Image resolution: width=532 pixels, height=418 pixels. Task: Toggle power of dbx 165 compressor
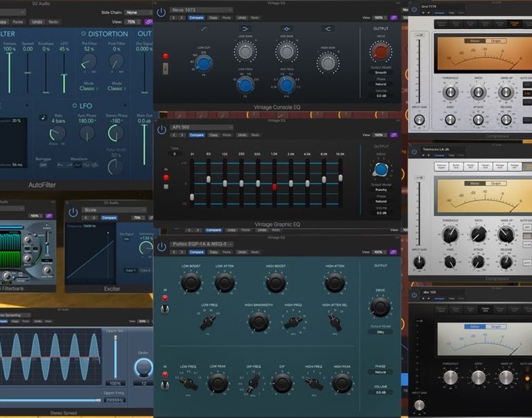(x=414, y=295)
